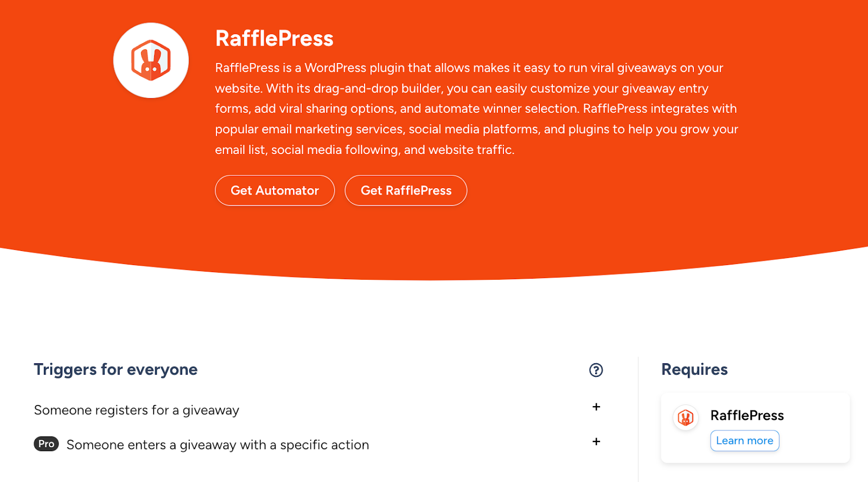Follow the Learn more link
The height and width of the screenshot is (482, 868).
click(x=744, y=441)
